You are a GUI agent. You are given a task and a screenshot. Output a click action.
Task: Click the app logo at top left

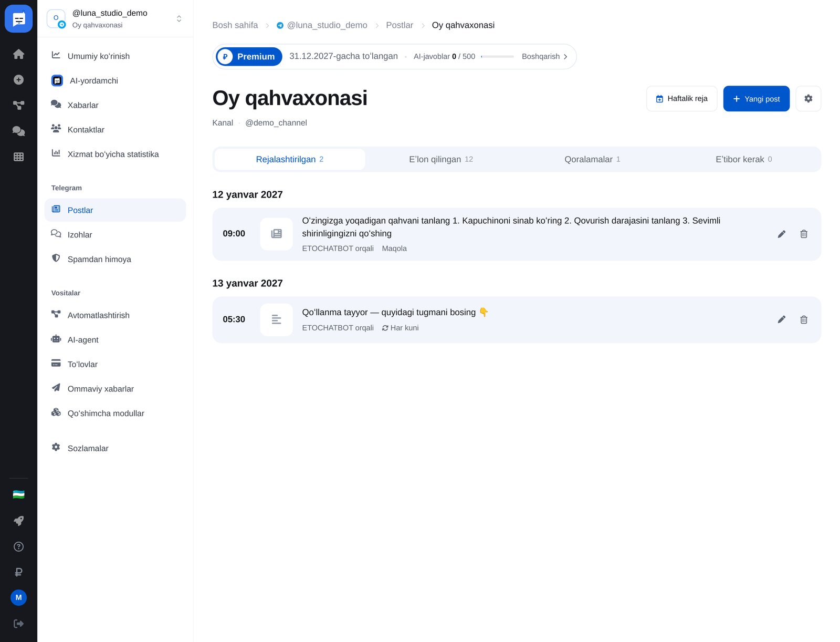pos(18,19)
